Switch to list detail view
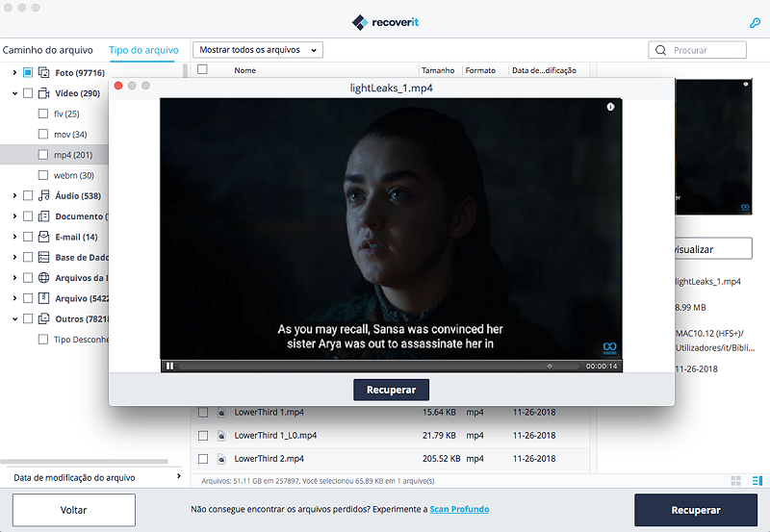770x532 pixels. coord(757,480)
